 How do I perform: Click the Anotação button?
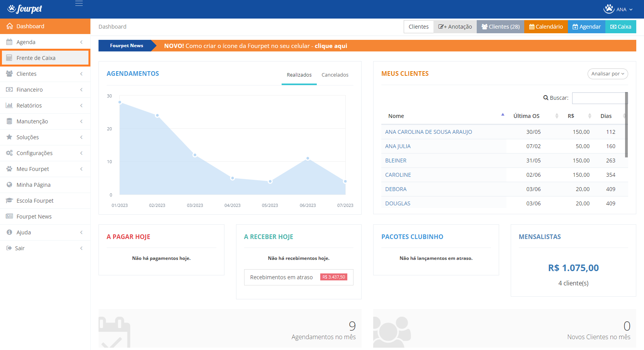tap(455, 27)
